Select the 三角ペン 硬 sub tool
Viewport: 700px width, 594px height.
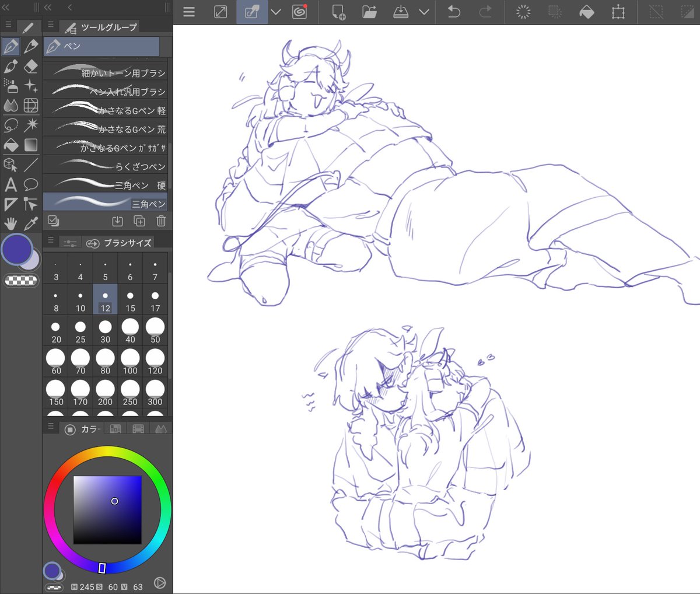point(106,184)
